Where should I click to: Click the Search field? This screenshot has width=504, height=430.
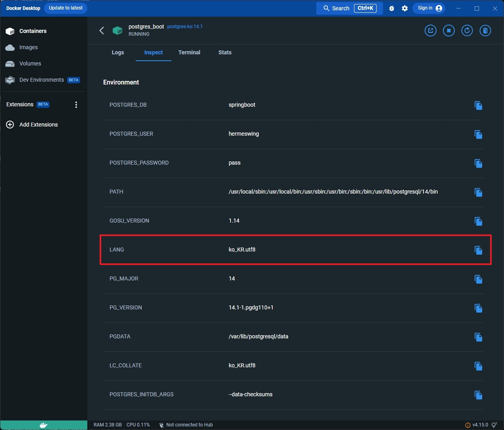tap(349, 8)
